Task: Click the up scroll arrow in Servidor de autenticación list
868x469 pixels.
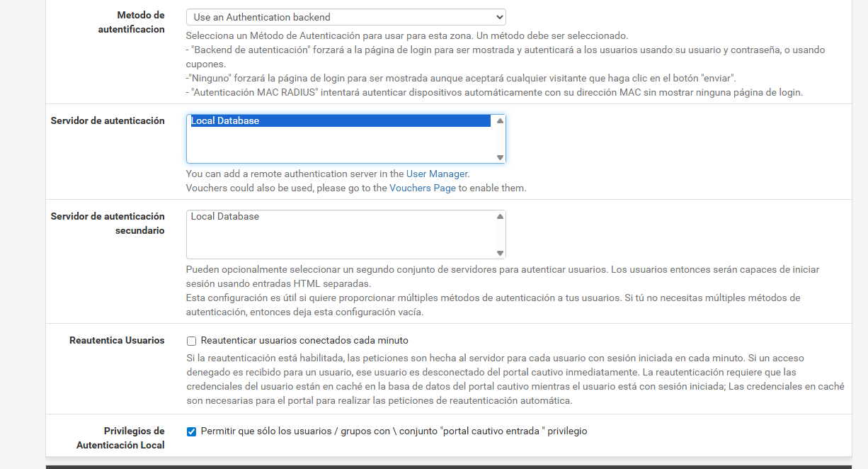Action: point(500,121)
